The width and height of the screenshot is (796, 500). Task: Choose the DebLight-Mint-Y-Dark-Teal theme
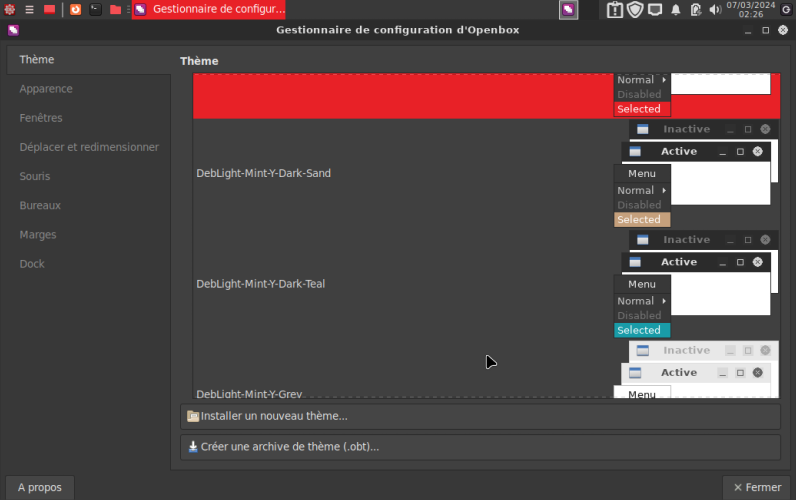coord(260,284)
